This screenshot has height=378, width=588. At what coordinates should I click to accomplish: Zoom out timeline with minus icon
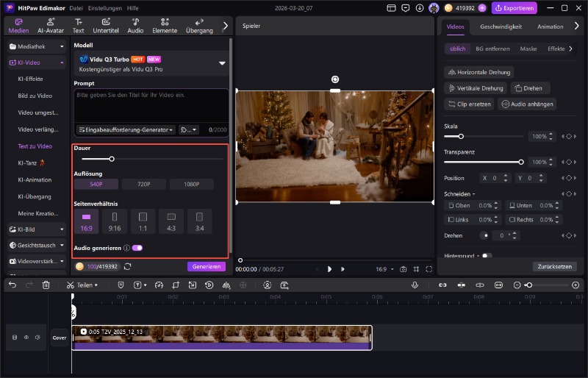[x=517, y=285]
